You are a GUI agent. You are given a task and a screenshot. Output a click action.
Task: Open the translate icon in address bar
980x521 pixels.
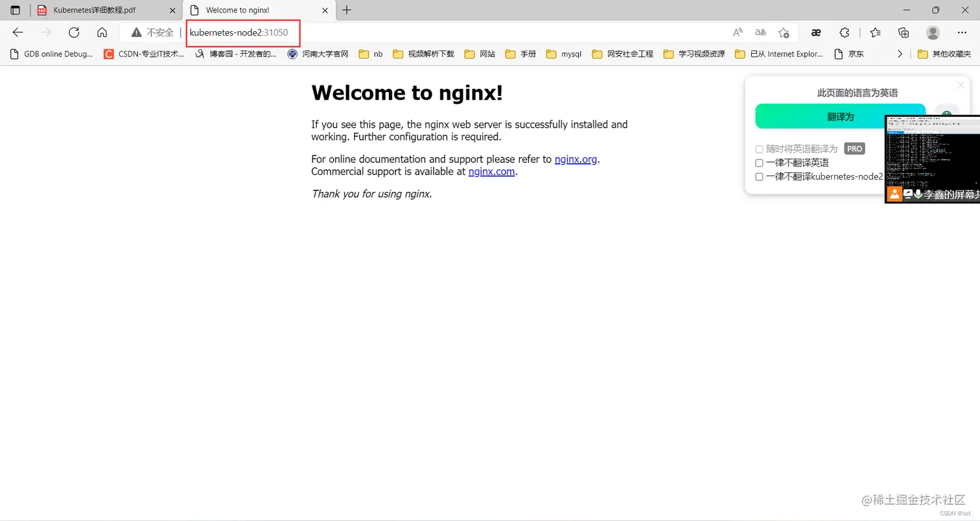click(760, 32)
